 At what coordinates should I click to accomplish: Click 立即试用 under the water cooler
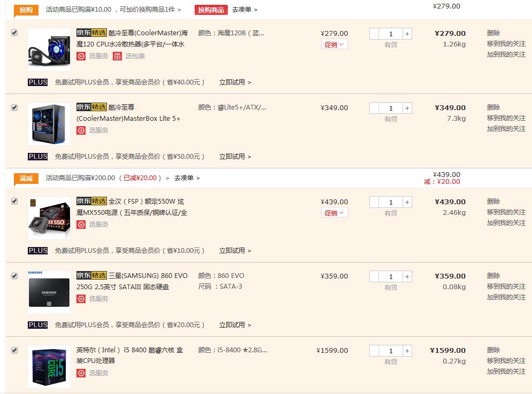pyautogui.click(x=235, y=82)
